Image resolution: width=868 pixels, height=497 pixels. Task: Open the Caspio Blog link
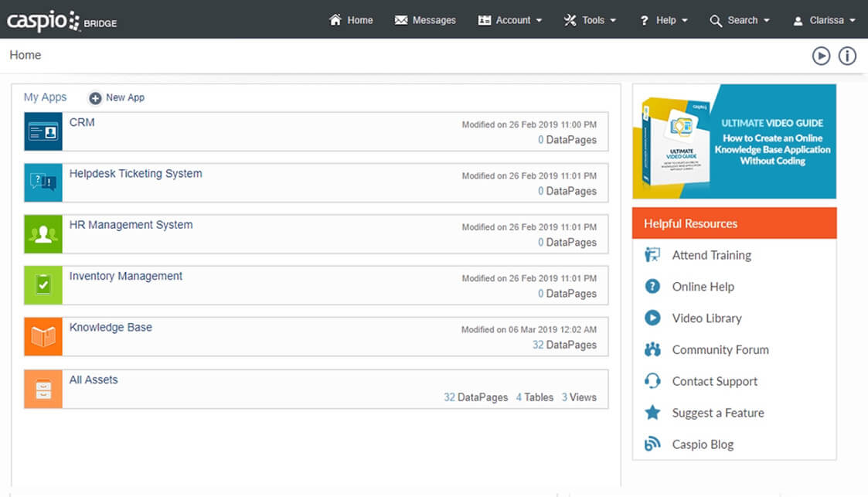coord(703,444)
